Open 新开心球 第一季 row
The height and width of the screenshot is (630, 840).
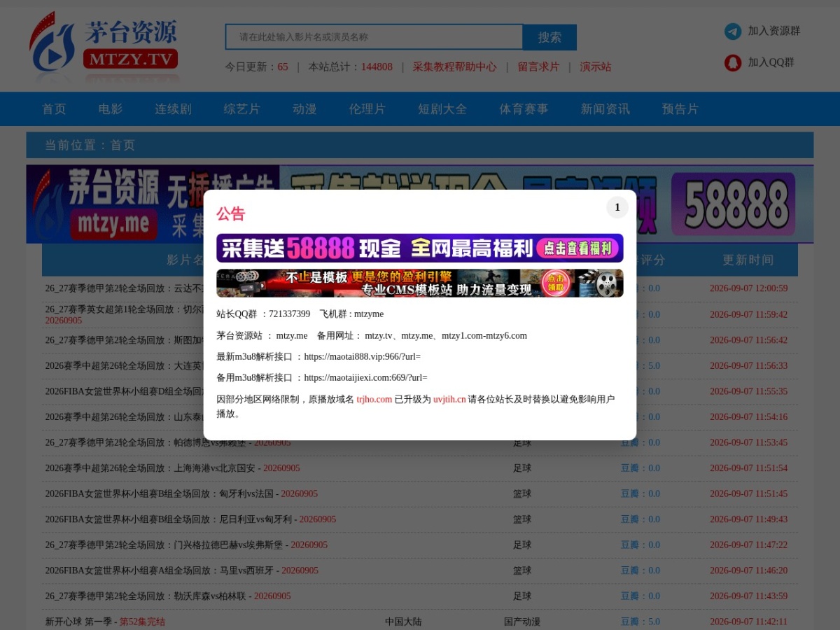(x=105, y=622)
